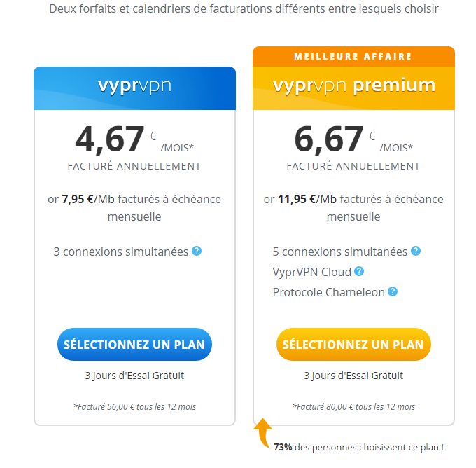Click basic plan's 3 Jours d'Essai Gratuit text
Viewport: 476px width, 468px height.
(x=134, y=376)
